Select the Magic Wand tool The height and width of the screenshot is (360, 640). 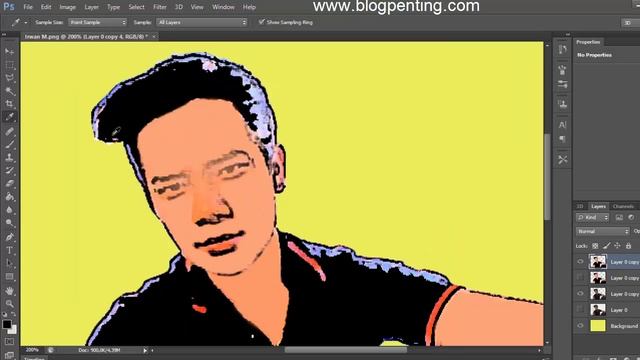coord(9,91)
